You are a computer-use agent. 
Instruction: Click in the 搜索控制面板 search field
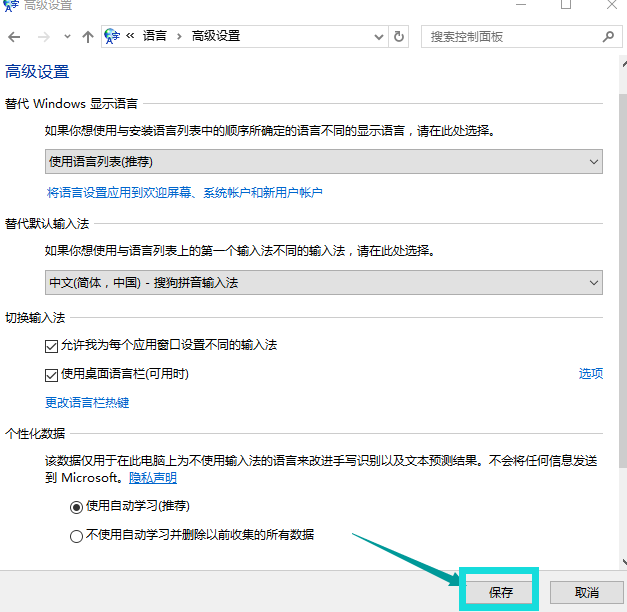[510, 37]
